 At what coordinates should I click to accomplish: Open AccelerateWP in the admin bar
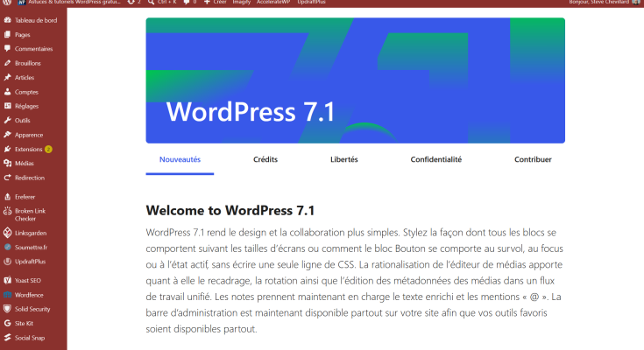pyautogui.click(x=273, y=2)
